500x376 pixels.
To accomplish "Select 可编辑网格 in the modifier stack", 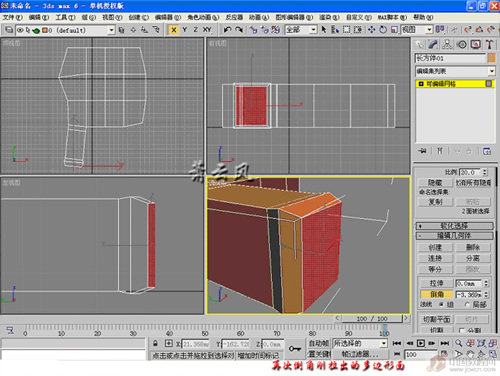I will pos(455,84).
